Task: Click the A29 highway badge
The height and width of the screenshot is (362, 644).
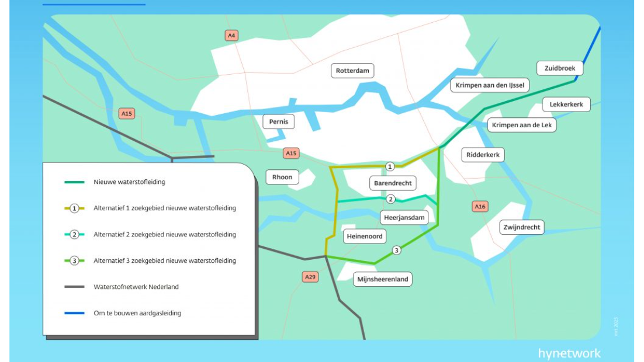Action: tap(310, 276)
